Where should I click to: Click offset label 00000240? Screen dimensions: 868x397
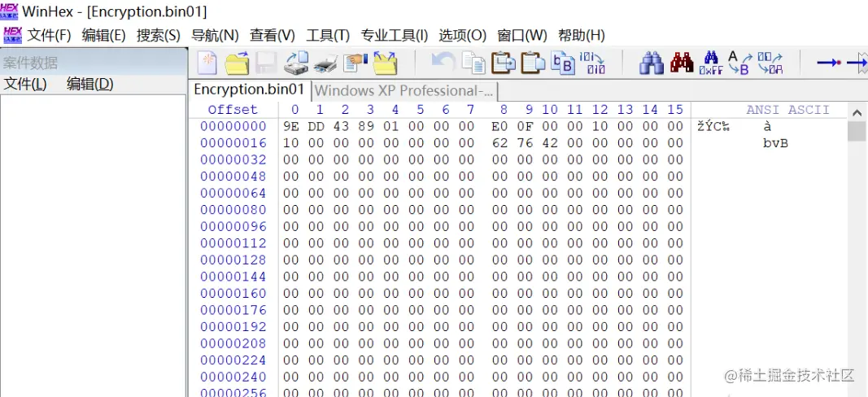pos(233,377)
